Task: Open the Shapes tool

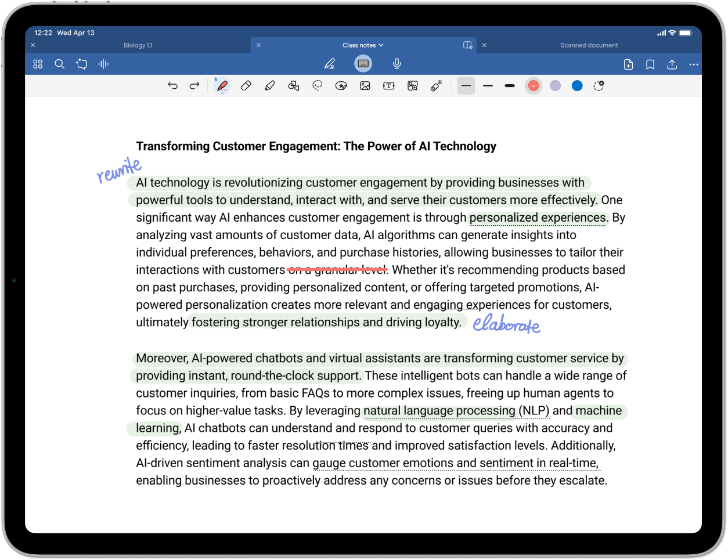Action: 293,85
